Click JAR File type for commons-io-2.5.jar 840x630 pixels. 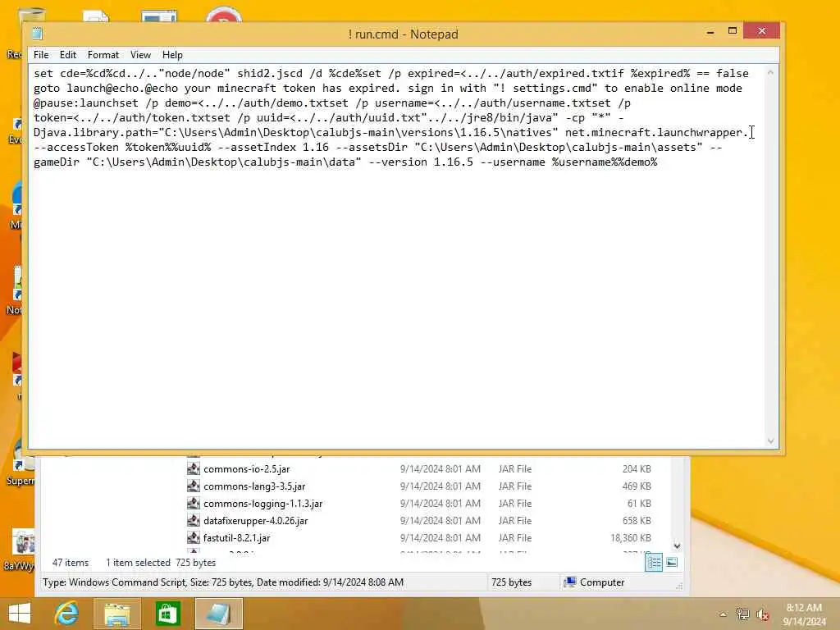tap(515, 468)
